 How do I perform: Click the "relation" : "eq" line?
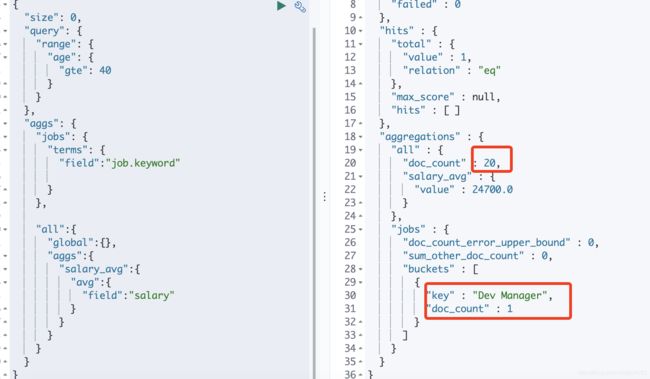452,70
